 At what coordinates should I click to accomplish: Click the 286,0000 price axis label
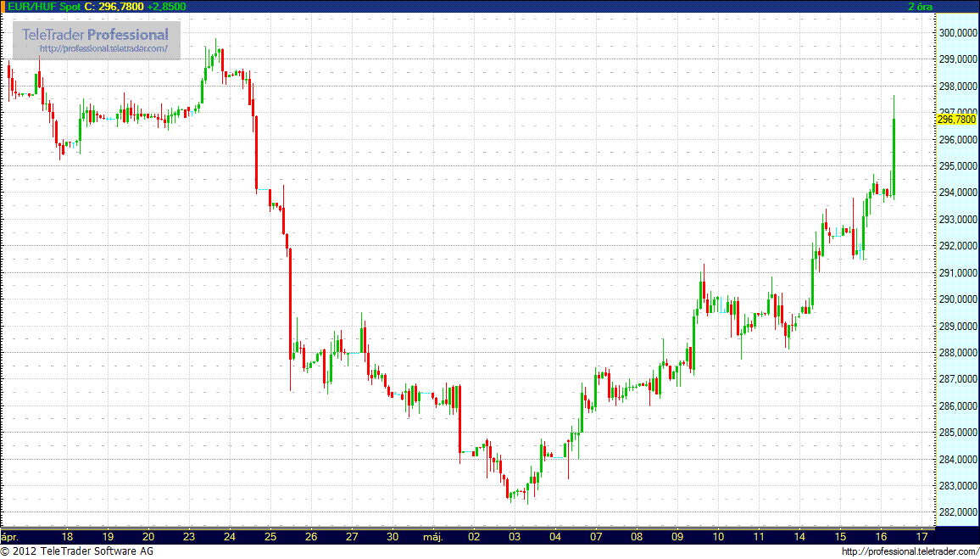(957, 406)
